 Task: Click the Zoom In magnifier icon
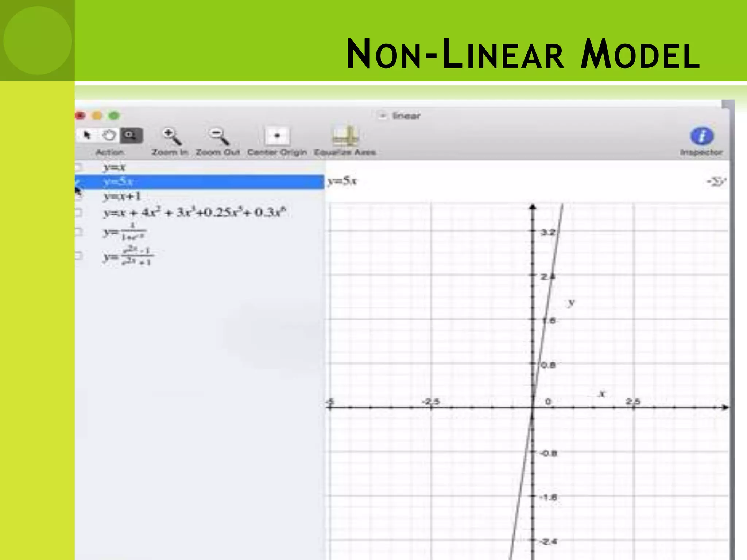coord(171,136)
